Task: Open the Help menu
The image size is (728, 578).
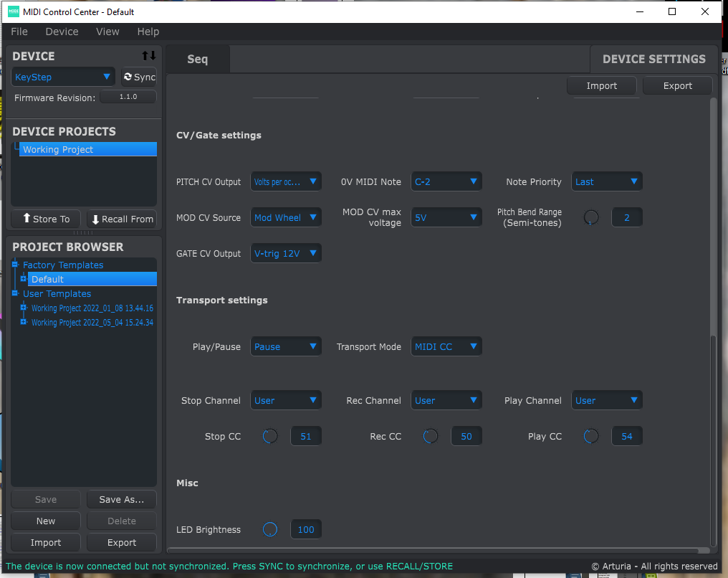Action: (x=148, y=32)
